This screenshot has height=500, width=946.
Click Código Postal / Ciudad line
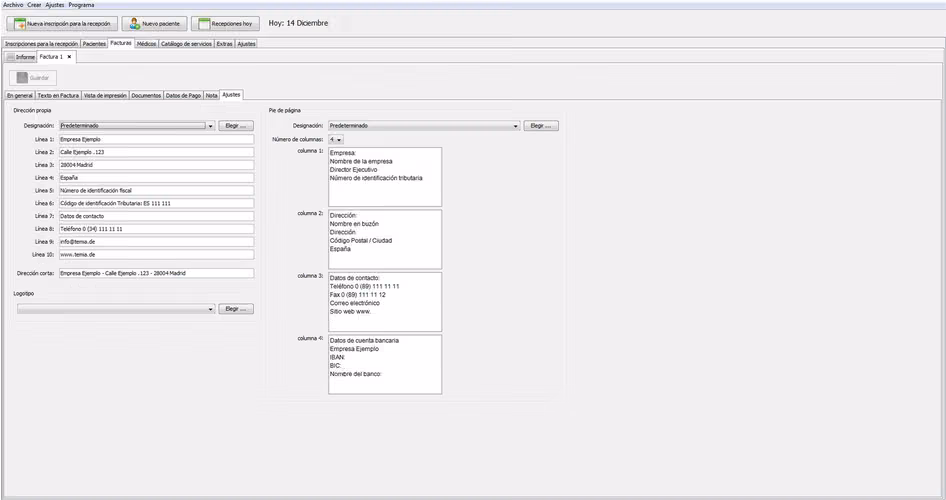360,241
